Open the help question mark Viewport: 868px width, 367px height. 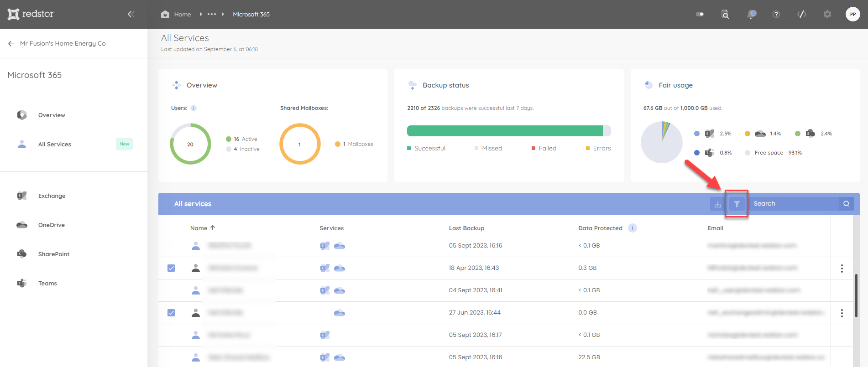coord(776,14)
